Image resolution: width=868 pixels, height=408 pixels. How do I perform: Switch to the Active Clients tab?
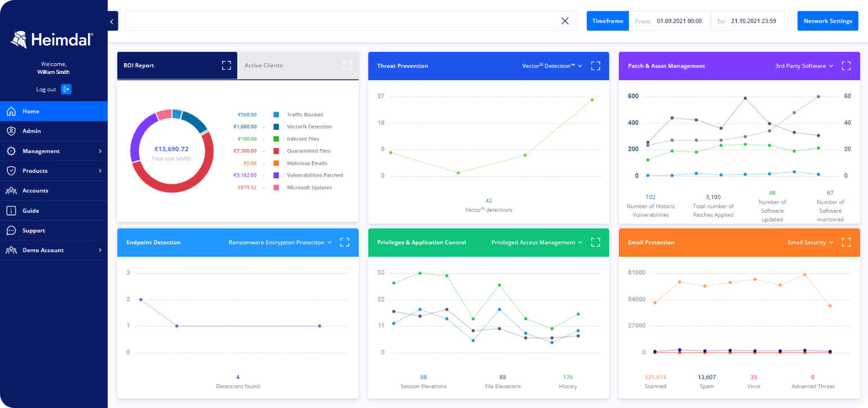coord(298,65)
